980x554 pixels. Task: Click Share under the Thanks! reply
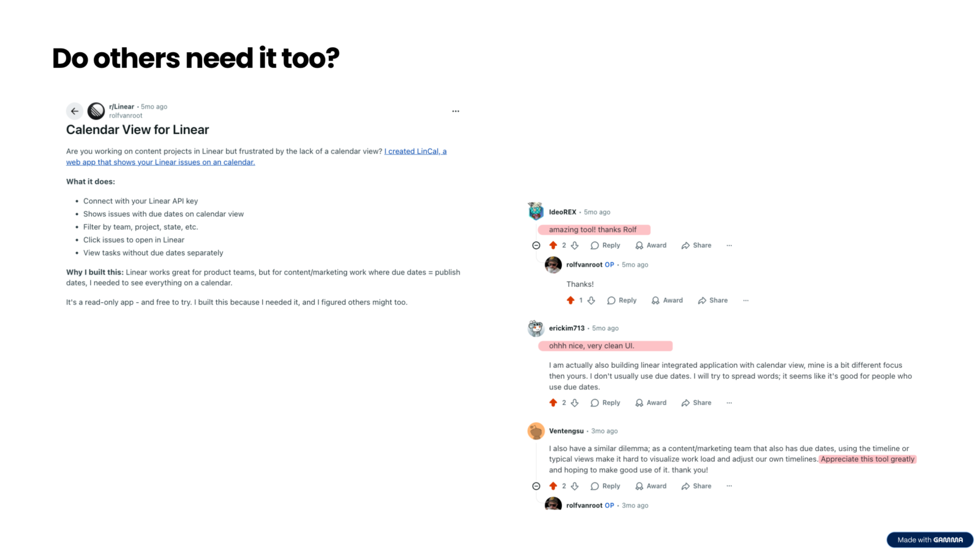[x=713, y=300]
